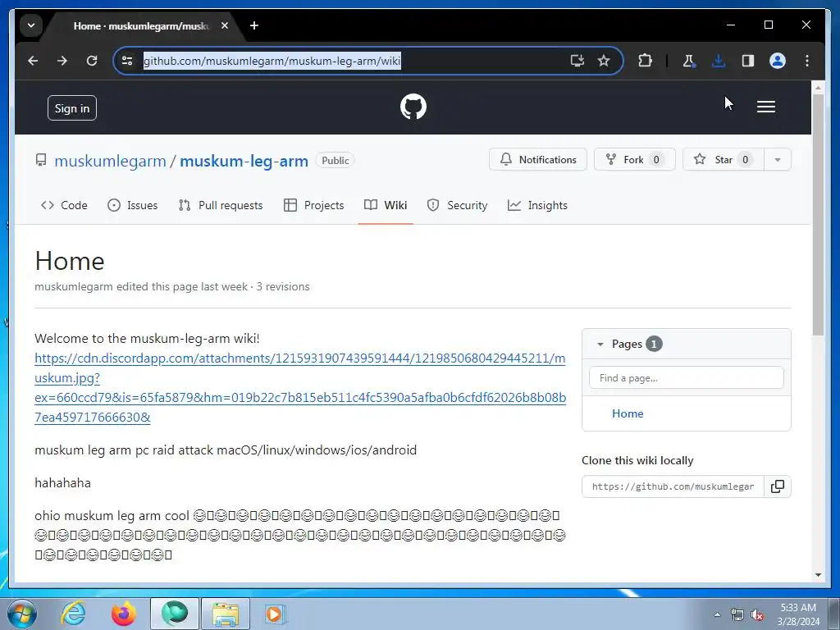Image resolution: width=840 pixels, height=630 pixels.
Task: Click the Notifications button
Action: (538, 160)
